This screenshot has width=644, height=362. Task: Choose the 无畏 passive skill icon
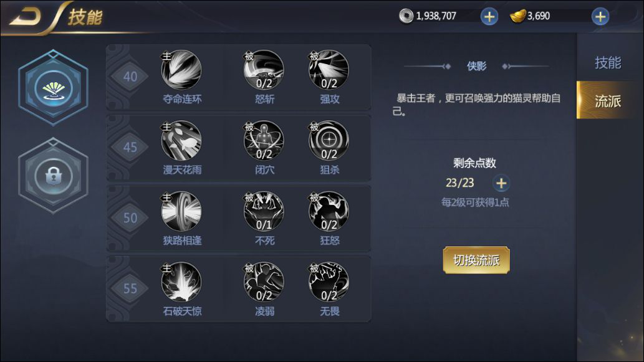[329, 282]
